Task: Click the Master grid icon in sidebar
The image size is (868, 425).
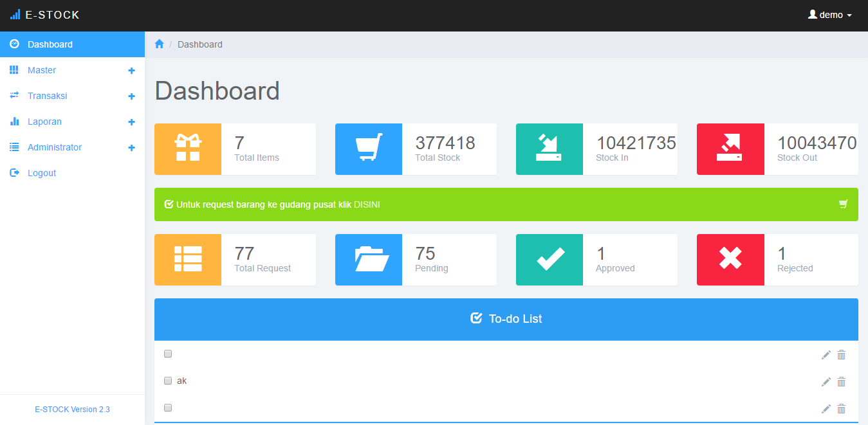Action: point(14,69)
